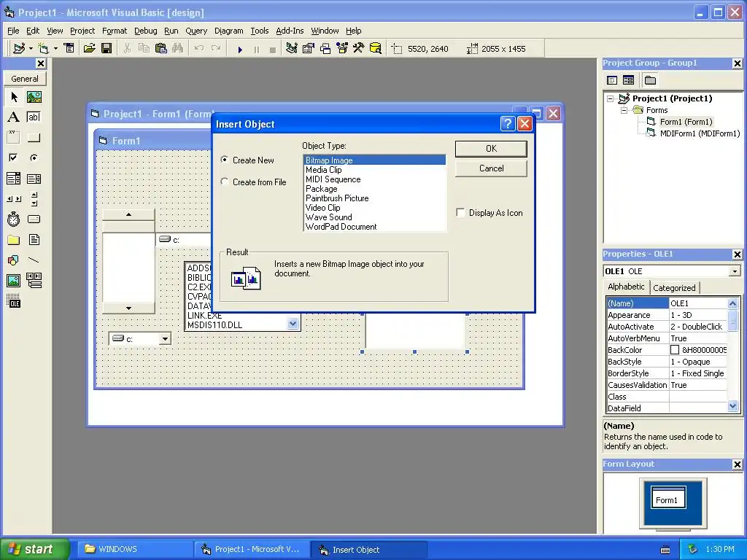Open the Object Browser toolbar icon
This screenshot has width=747, height=560.
tap(342, 49)
